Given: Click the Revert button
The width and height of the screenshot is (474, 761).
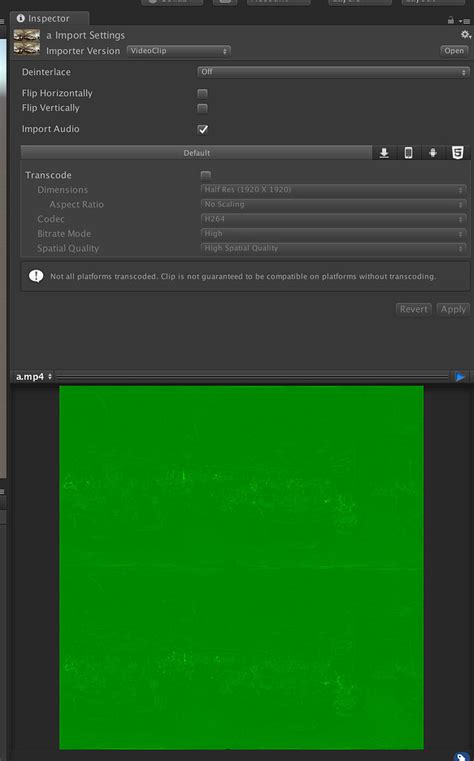Looking at the screenshot, I should click(x=413, y=309).
